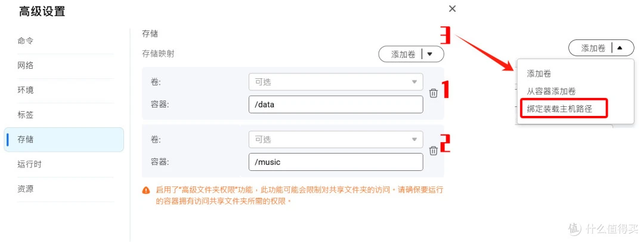Show the 运行时 settings
This screenshot has height=242, width=644.
click(30, 164)
